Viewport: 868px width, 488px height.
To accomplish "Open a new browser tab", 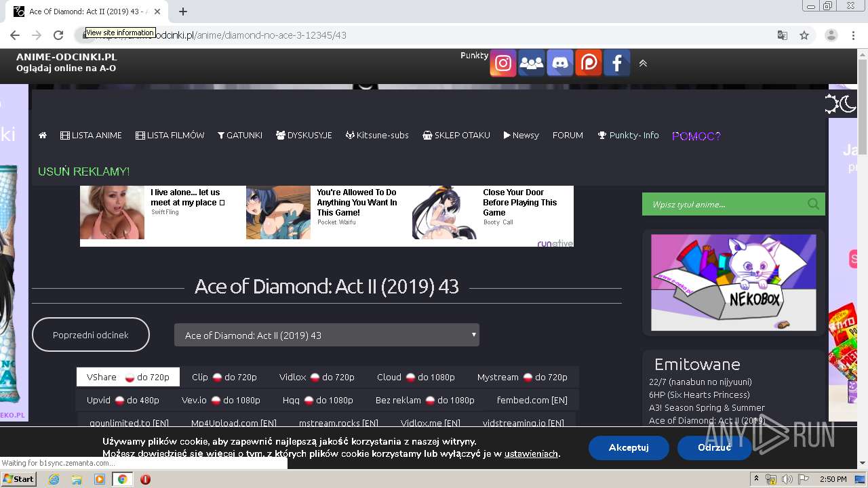I will click(x=183, y=12).
